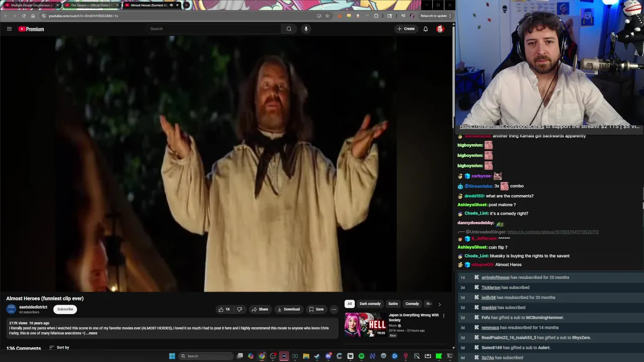644x362 pixels.
Task: Open Windows Start menu
Action: [x=172, y=356]
